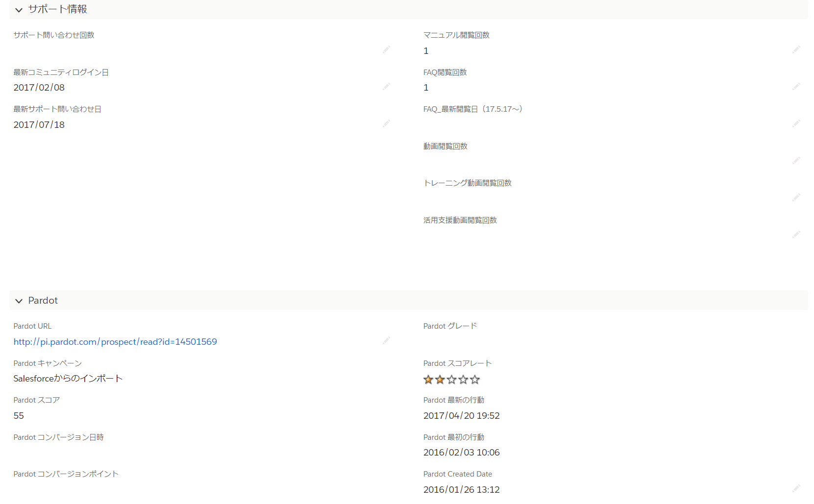Select the 2016/02/03 10:06 first activity value
Screen dimensions: 814x504
point(462,453)
